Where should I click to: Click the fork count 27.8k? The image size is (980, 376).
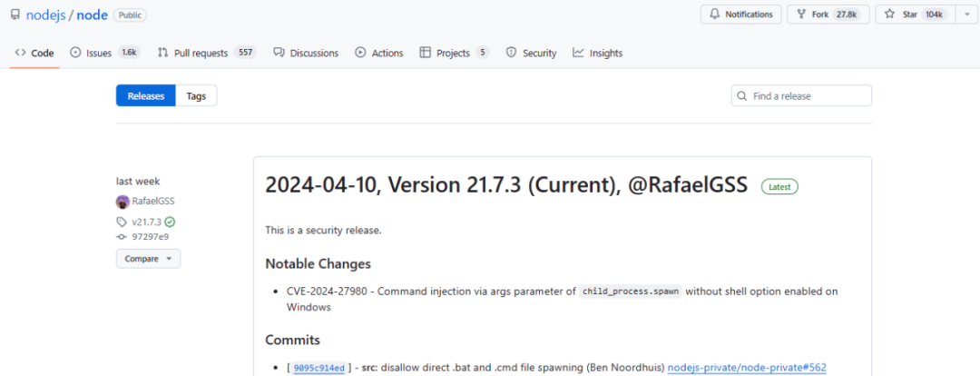(x=848, y=15)
